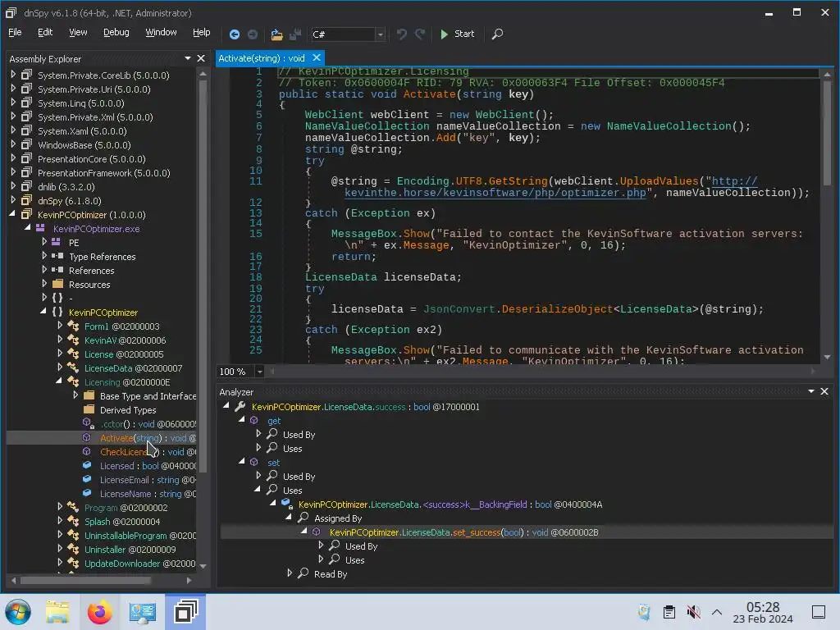Click the Licensed bool field icon
This screenshot has width=840, height=630.
tap(87, 466)
